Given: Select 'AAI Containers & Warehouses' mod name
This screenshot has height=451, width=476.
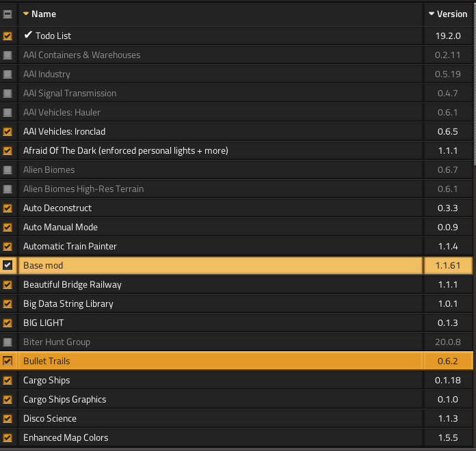Looking at the screenshot, I should pos(81,55).
